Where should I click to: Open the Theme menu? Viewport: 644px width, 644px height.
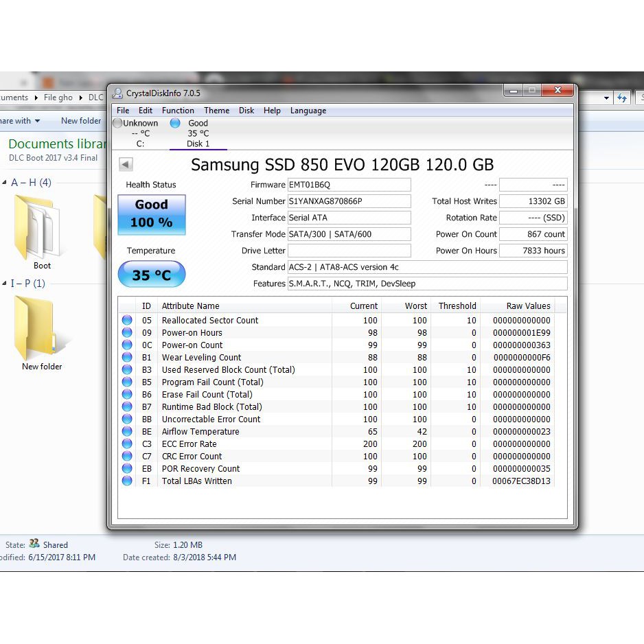(x=216, y=111)
